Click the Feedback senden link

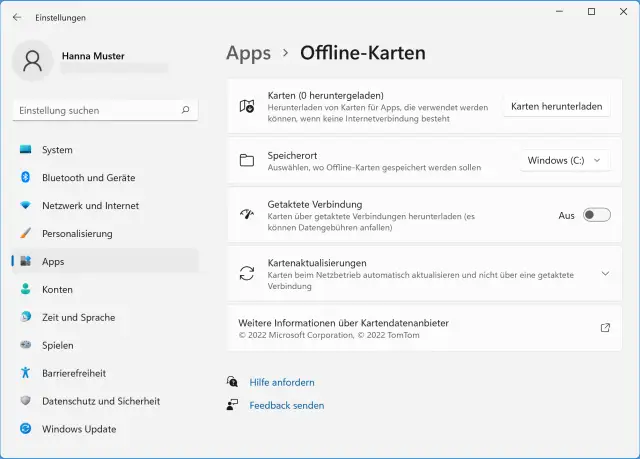[287, 405]
